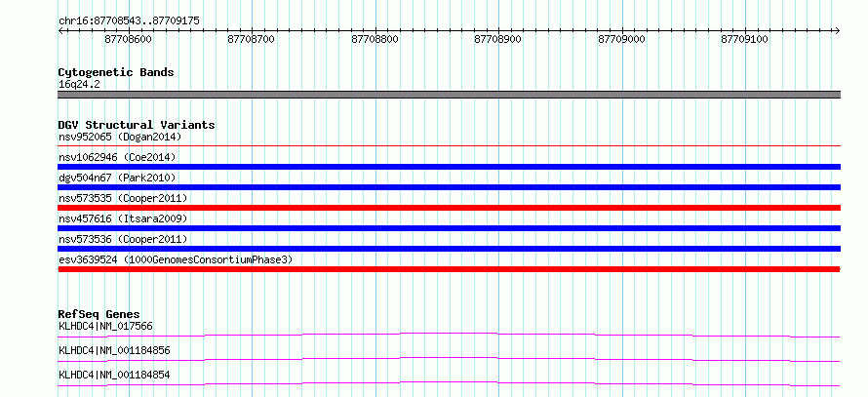Open variant nsv573536 (Cooper2011) label

click(123, 239)
